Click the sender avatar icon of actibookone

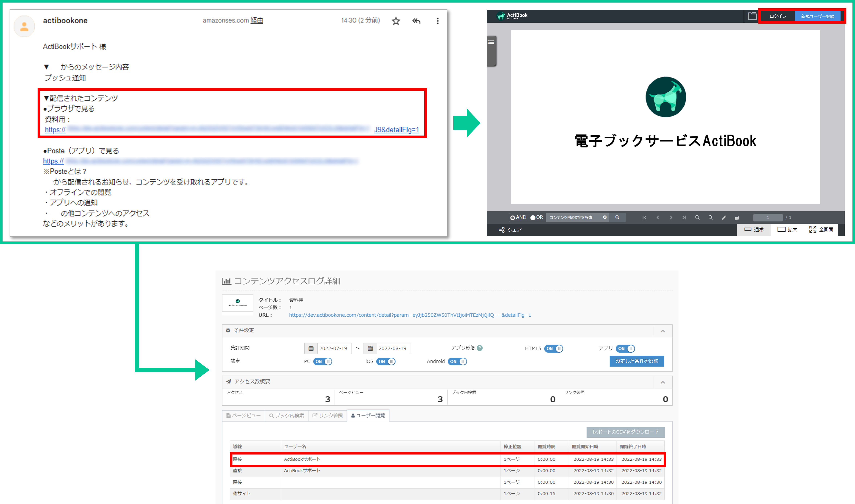pos(24,26)
